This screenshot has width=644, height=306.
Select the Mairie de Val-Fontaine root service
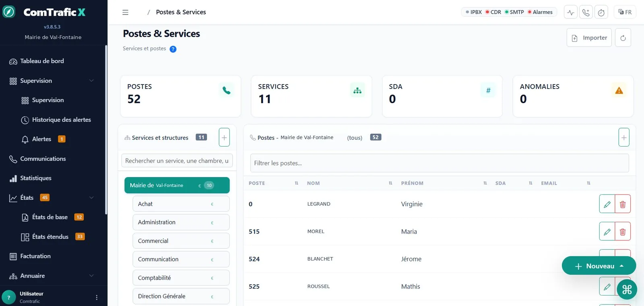177,185
